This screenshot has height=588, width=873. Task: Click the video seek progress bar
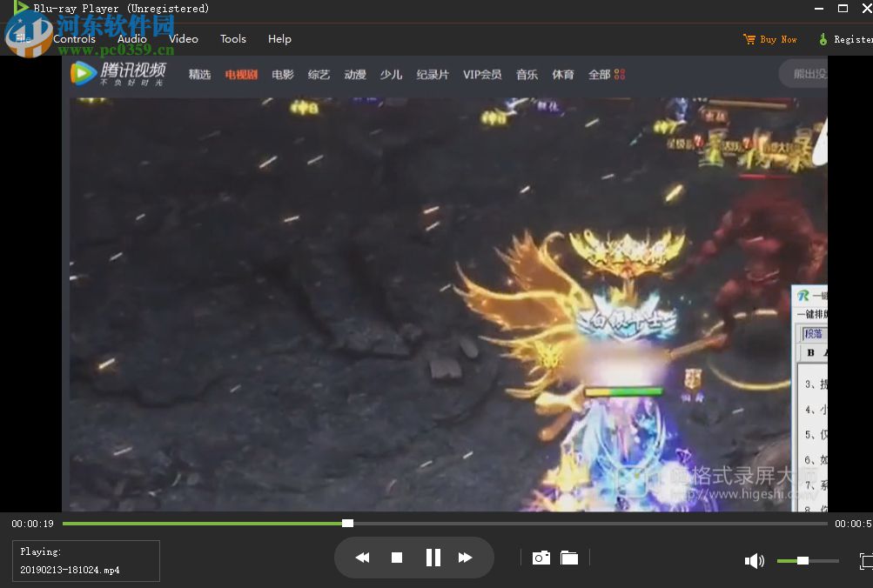tap(435, 523)
